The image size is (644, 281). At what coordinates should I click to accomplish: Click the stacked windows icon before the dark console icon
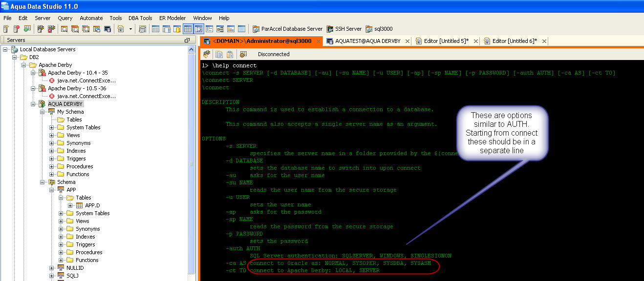click(97, 29)
